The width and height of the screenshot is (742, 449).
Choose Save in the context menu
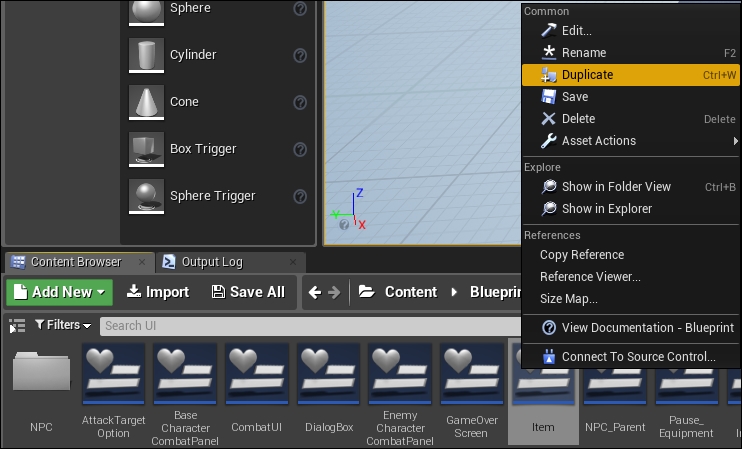pyautogui.click(x=630, y=97)
